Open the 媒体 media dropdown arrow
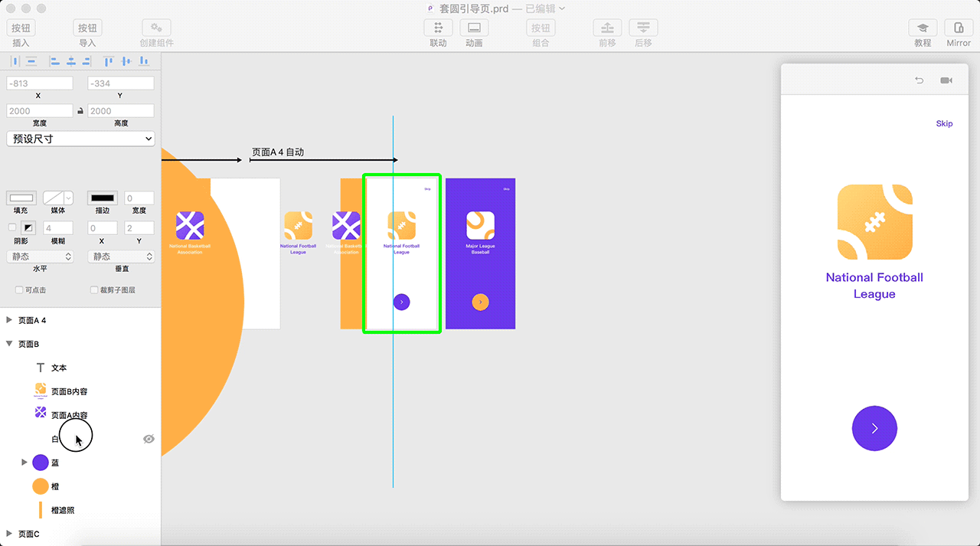This screenshot has width=980, height=546. (69, 198)
